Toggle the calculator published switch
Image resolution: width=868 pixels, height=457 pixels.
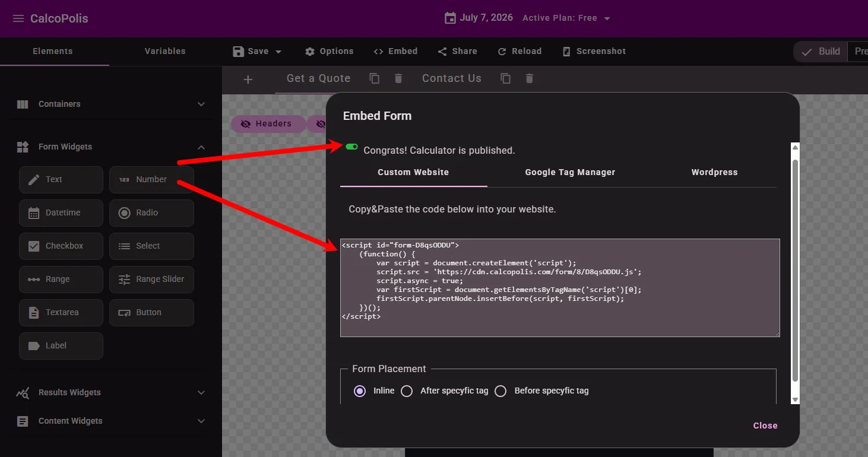click(351, 147)
